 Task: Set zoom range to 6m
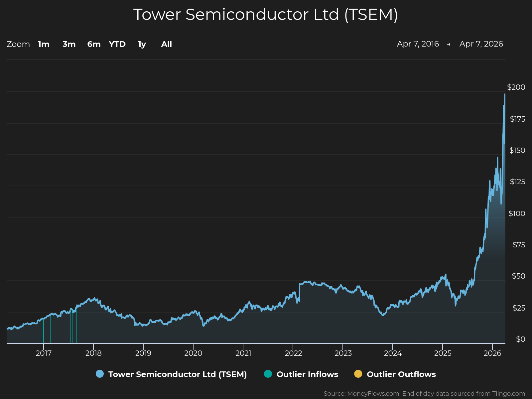[94, 44]
